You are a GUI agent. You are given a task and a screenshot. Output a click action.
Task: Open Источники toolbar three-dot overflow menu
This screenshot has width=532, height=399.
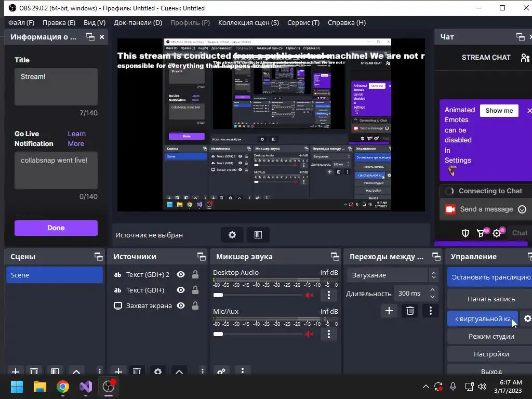coord(202,371)
